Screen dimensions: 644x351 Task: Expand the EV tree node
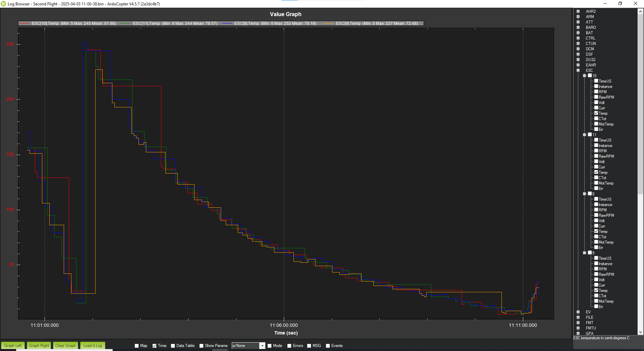(x=578, y=312)
